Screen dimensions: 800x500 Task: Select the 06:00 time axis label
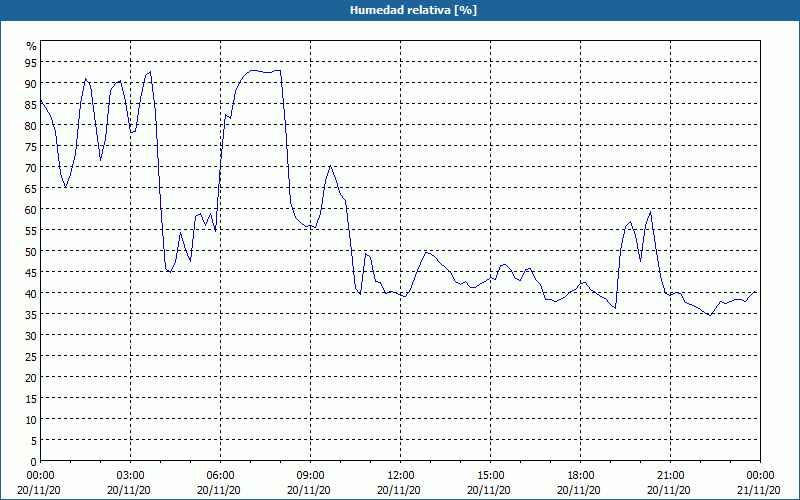point(220,476)
